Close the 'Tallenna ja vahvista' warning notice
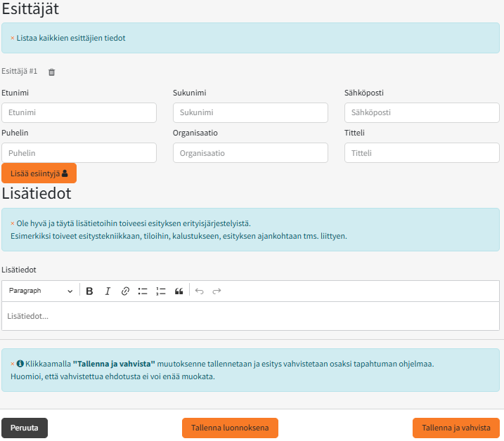The image size is (504, 441). pyautogui.click(x=12, y=364)
